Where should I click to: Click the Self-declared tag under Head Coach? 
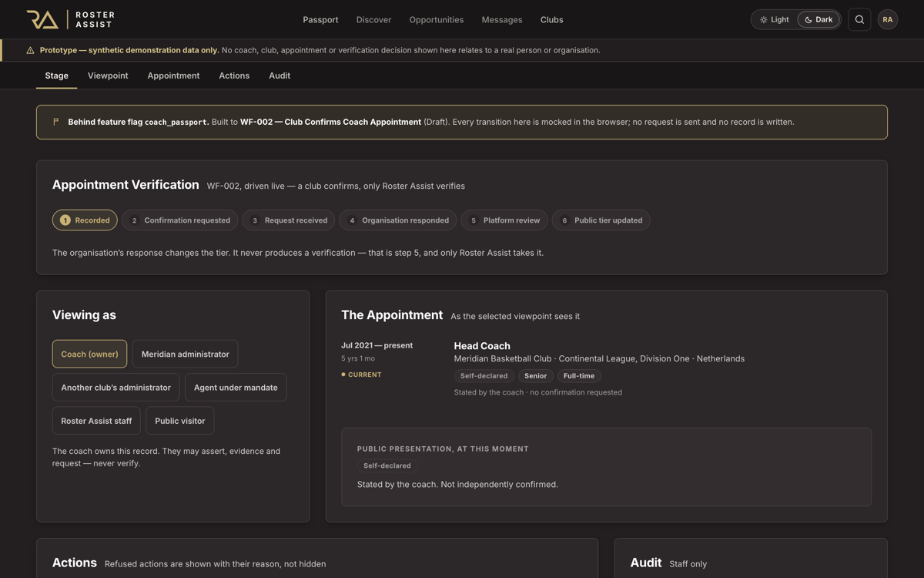pyautogui.click(x=484, y=376)
